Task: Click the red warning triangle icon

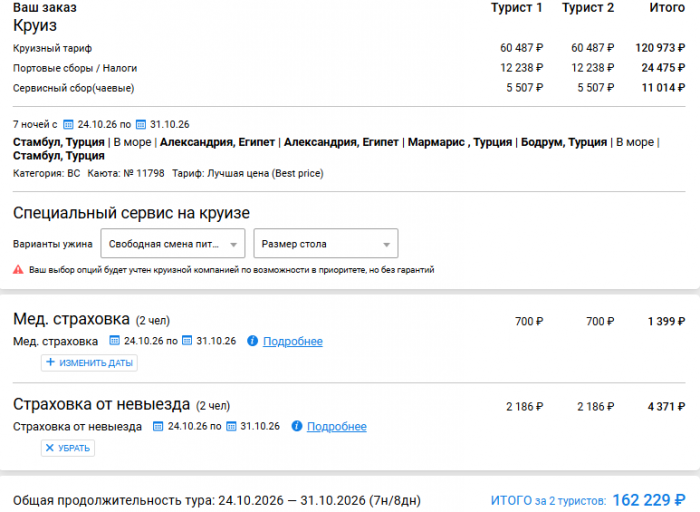Action: point(18,270)
